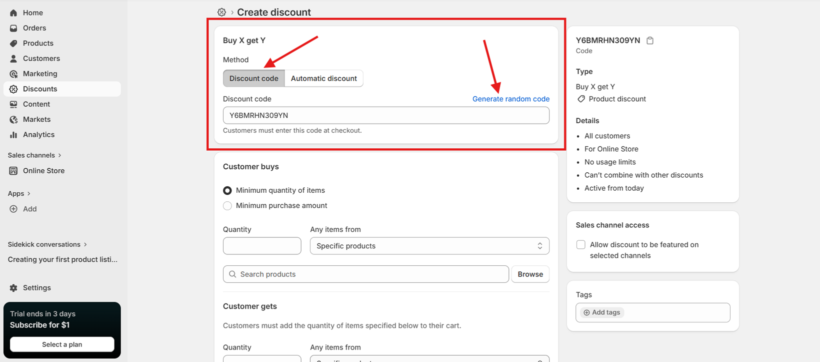Switch method to Automatic discount
The width and height of the screenshot is (820, 362).
pyautogui.click(x=324, y=78)
